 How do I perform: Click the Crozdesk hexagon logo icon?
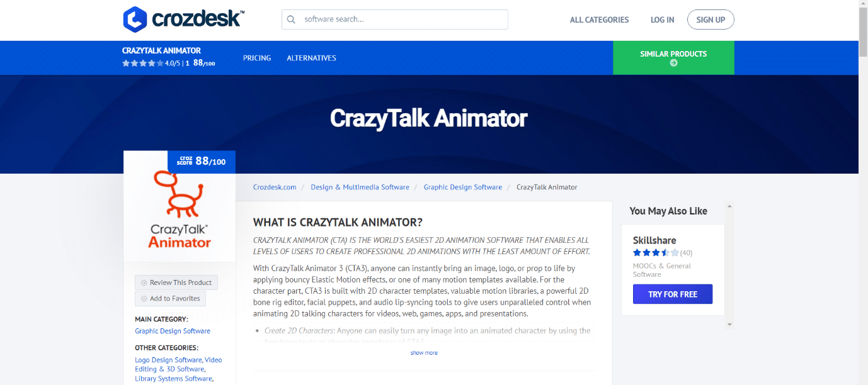click(134, 20)
